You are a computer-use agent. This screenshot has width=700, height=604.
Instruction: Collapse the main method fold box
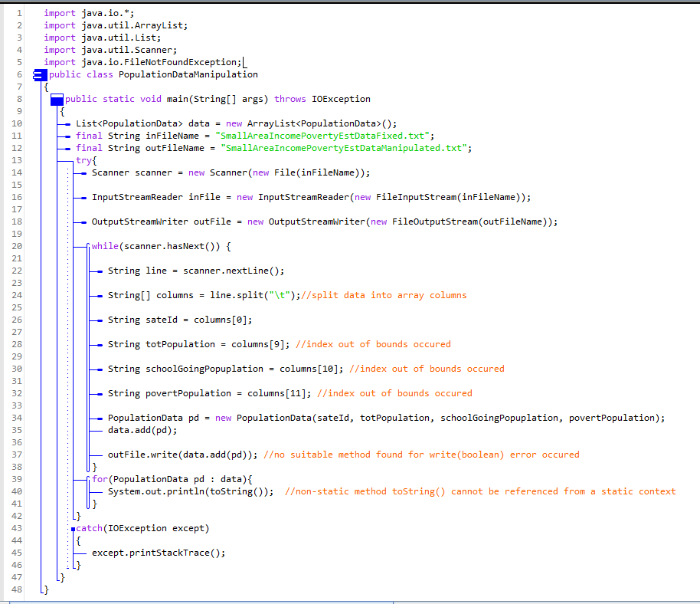coord(56,99)
